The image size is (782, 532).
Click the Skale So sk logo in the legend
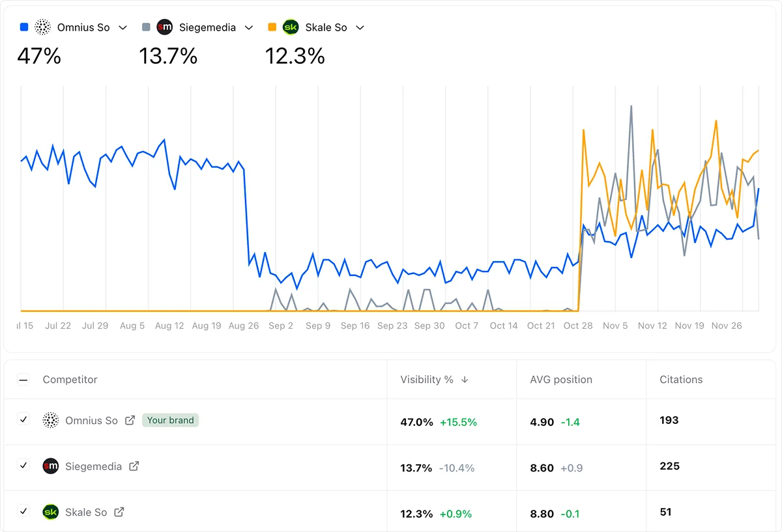(291, 27)
